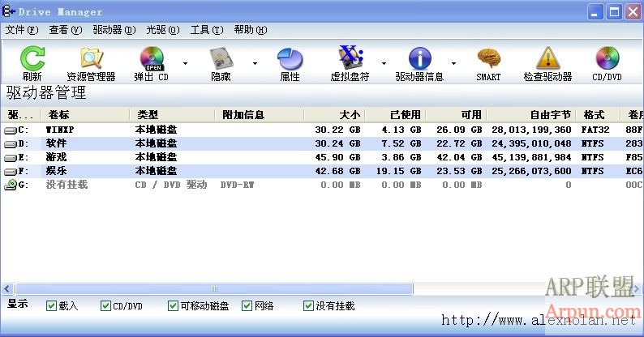Sort by the 卷标 column header
This screenshot has height=337, width=644.
pos(85,115)
